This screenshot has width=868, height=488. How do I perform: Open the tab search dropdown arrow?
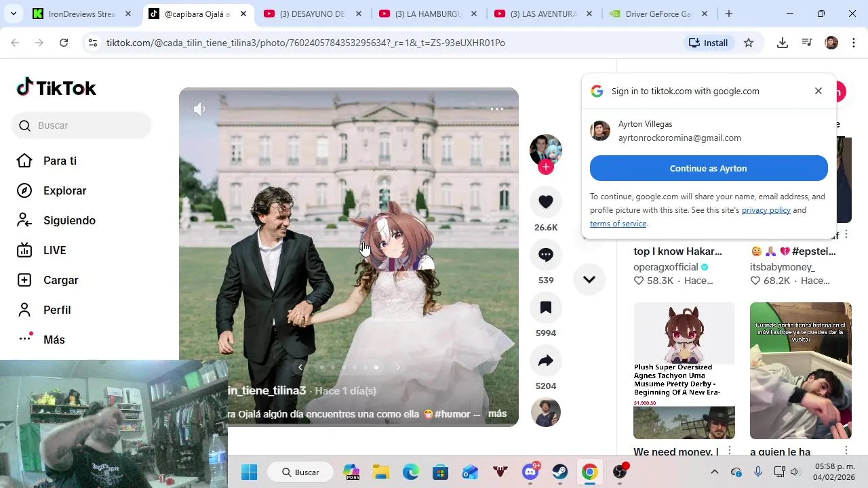pyautogui.click(x=14, y=14)
